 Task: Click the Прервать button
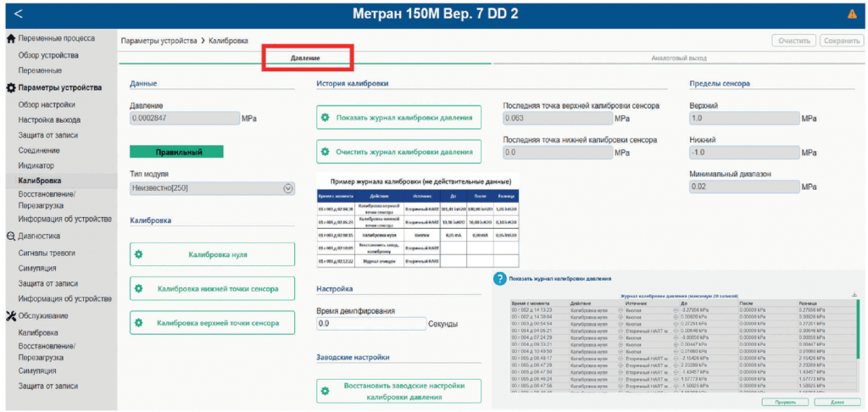pyautogui.click(x=785, y=402)
